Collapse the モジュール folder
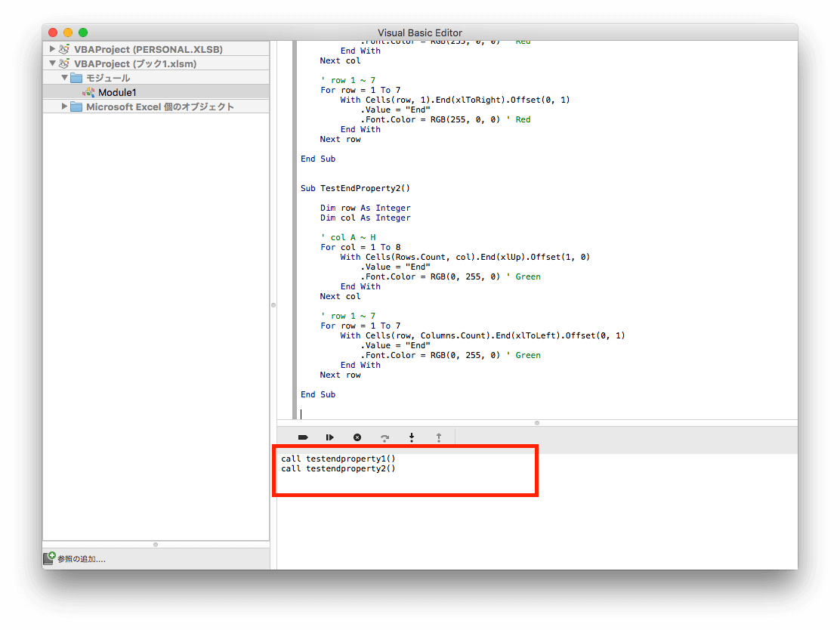The image size is (840, 630). click(64, 78)
